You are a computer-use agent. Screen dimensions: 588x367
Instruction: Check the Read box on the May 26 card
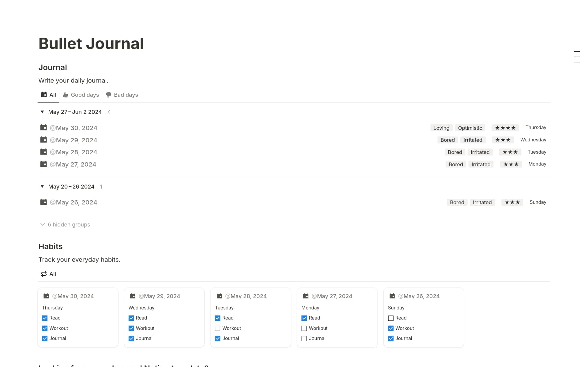[x=391, y=318]
